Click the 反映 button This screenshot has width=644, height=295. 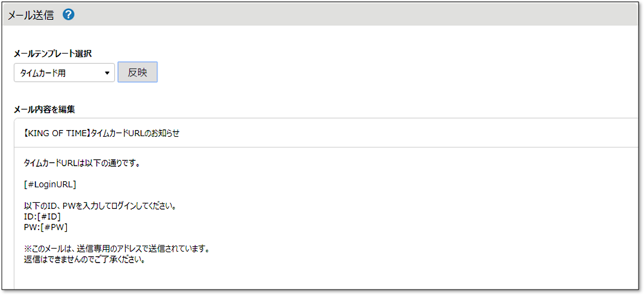(x=138, y=72)
